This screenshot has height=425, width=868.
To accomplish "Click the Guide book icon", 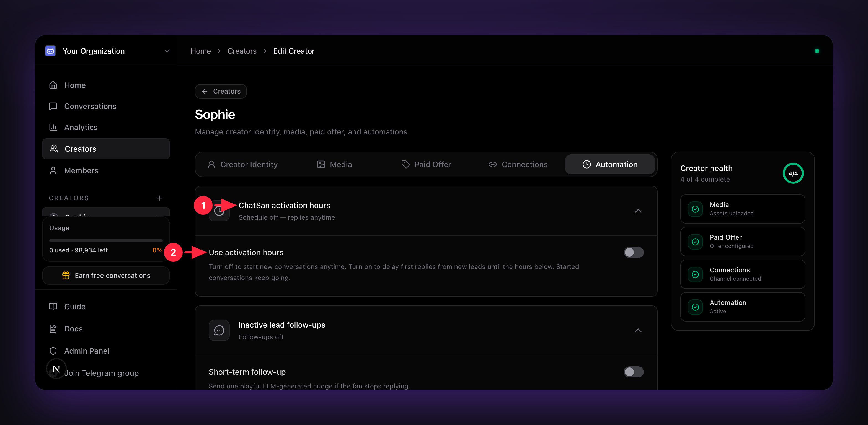I will pos(53,307).
